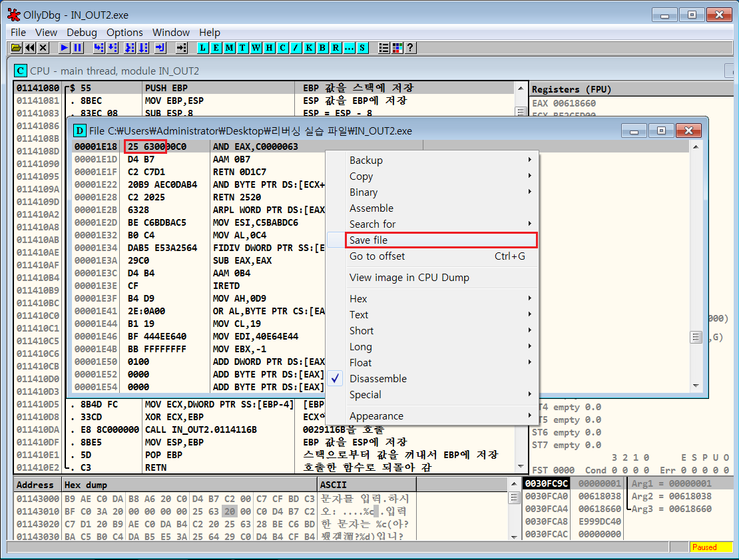Open Source window with S button
739x560 pixels.
[362, 47]
